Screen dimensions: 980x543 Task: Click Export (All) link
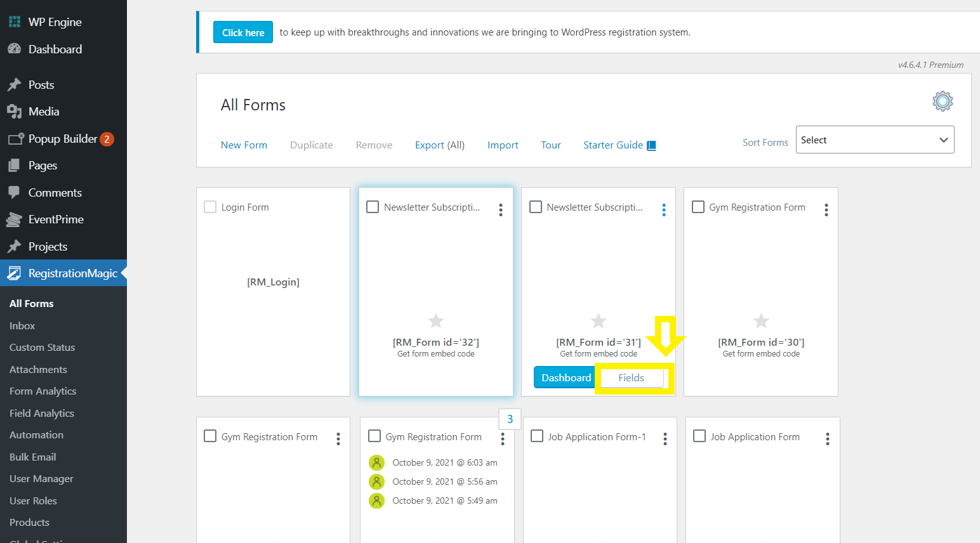tap(440, 145)
